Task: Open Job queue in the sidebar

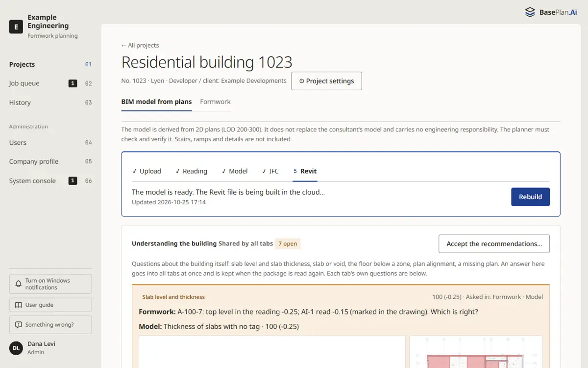Action: [50, 83]
